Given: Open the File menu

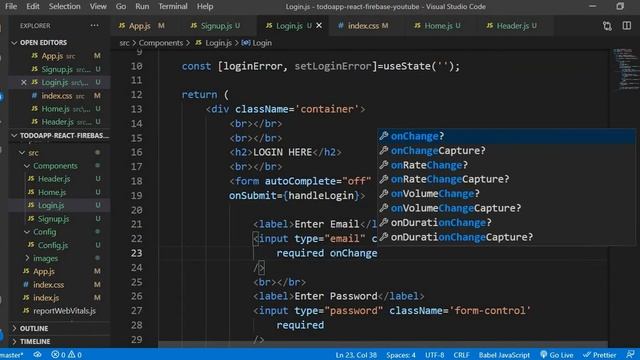Looking at the screenshot, I should pyautogui.click(x=11, y=7).
